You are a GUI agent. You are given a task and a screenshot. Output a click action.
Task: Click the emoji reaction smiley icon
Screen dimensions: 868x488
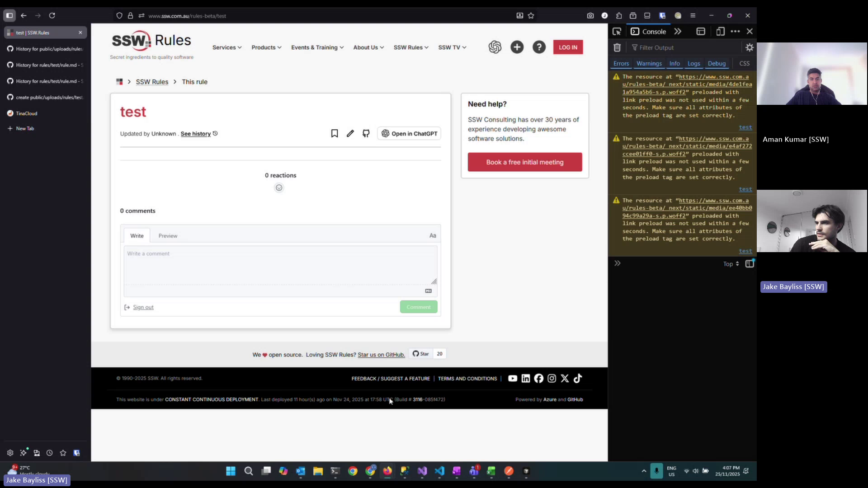point(279,188)
